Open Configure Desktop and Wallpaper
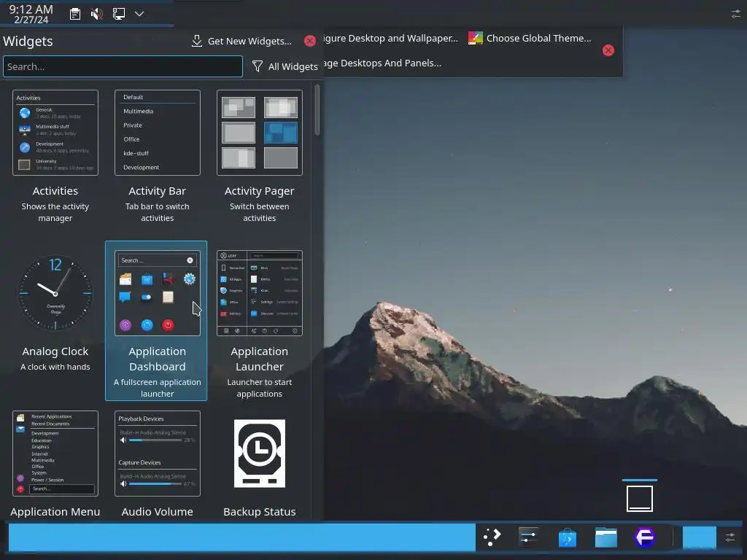The height and width of the screenshot is (560, 747). 390,38
